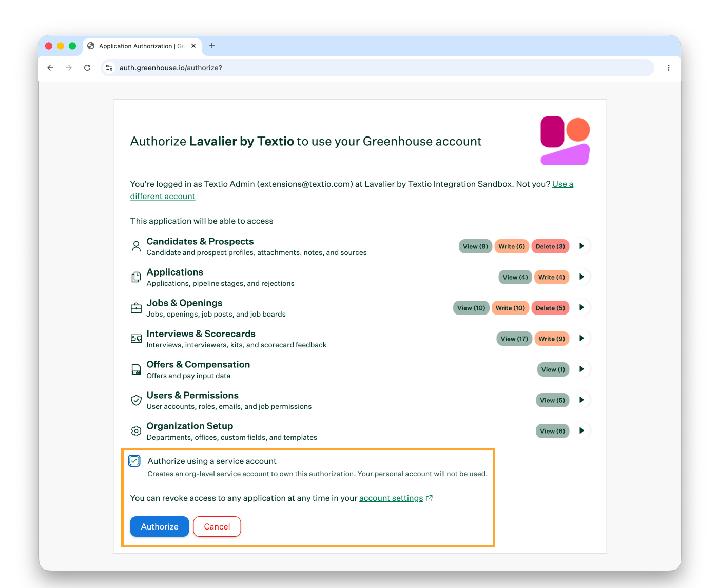Click the Candidates & Prospects heading
The width and height of the screenshot is (719, 588).
pyautogui.click(x=200, y=241)
